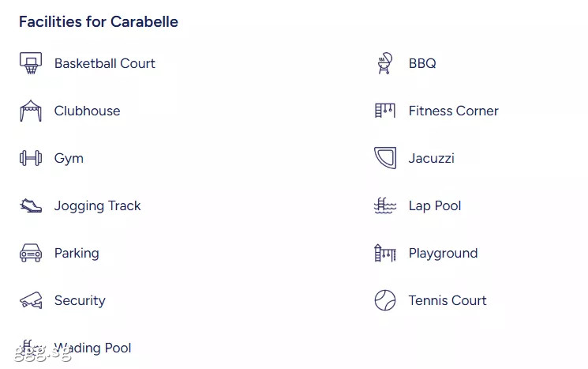Click the Lap Pool ladder icon
Screen dimensions: 588x369
385,205
